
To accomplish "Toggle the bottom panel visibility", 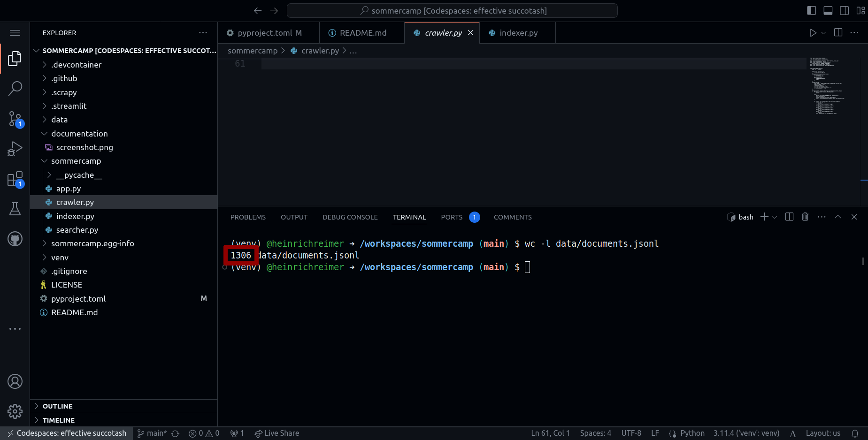I will (828, 10).
